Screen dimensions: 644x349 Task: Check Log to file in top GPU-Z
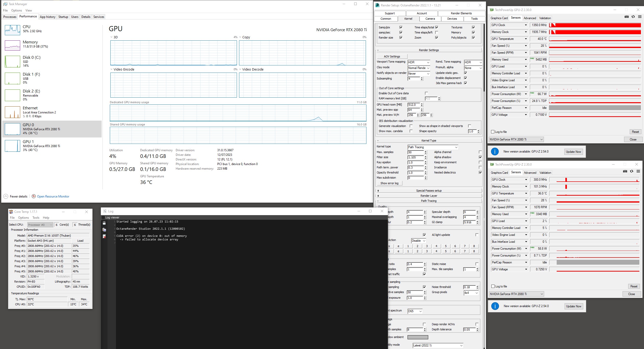click(493, 132)
